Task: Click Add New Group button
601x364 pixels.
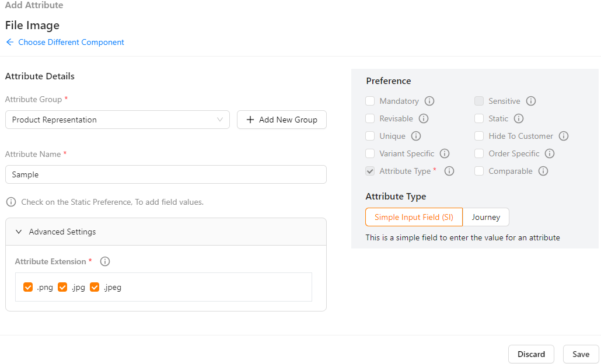Action: [281, 120]
